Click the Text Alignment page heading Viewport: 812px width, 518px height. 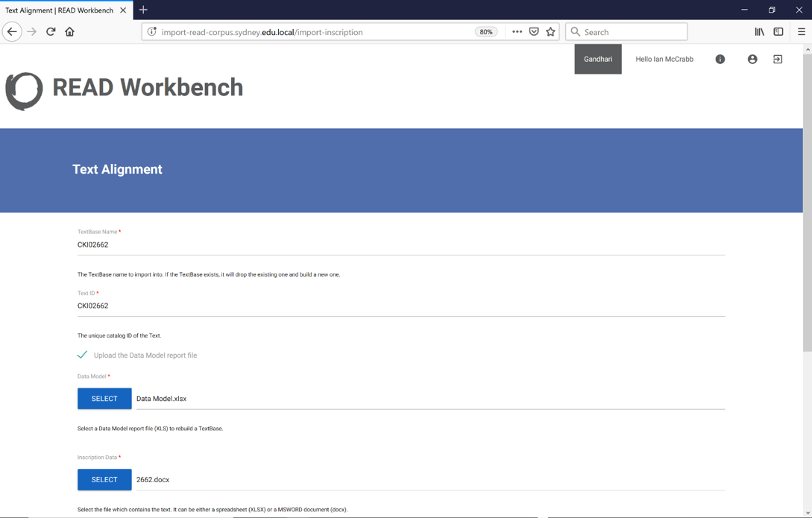point(117,169)
